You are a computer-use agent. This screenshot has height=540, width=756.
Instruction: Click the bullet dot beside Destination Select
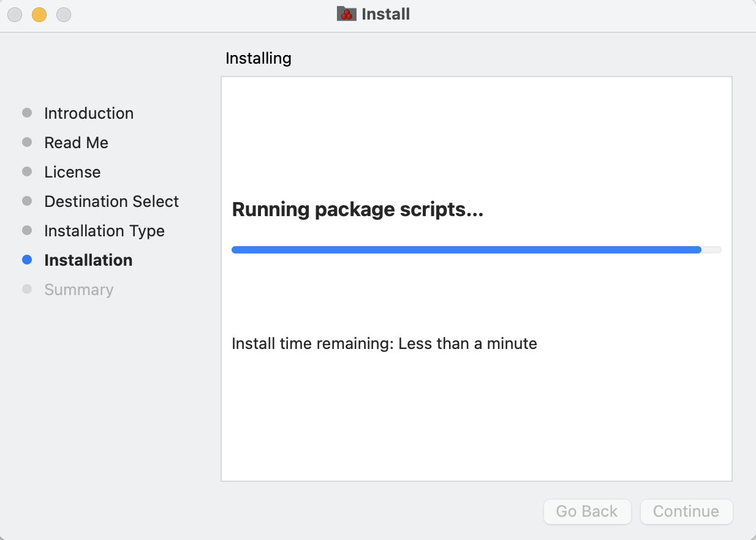[x=27, y=201]
